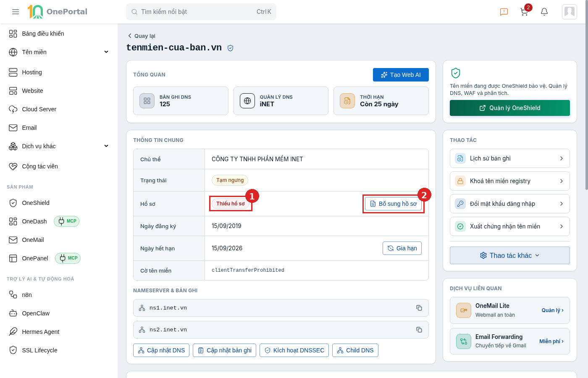This screenshot has height=378, width=588.
Task: Click the Xuất chứng nhận check icon
Action: [x=460, y=226]
